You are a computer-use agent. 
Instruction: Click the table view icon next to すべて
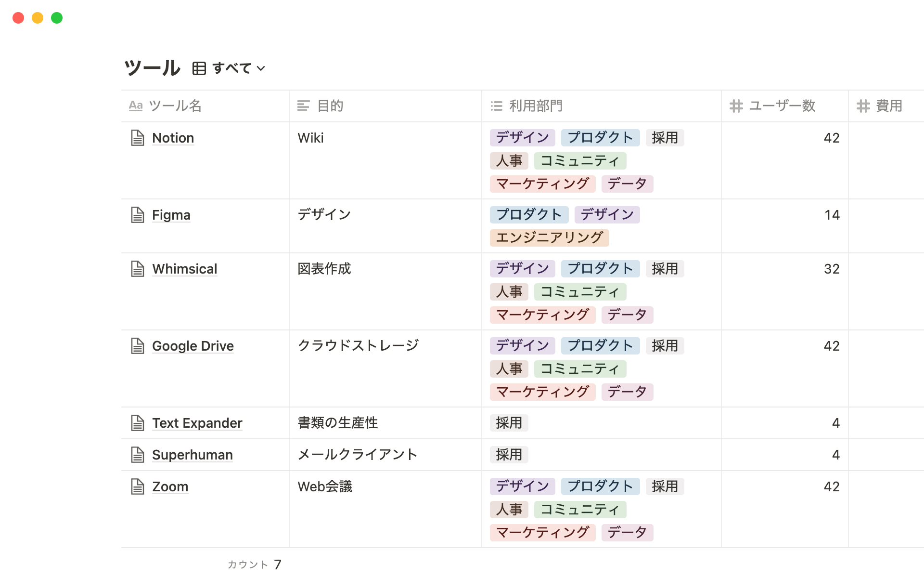(x=199, y=68)
